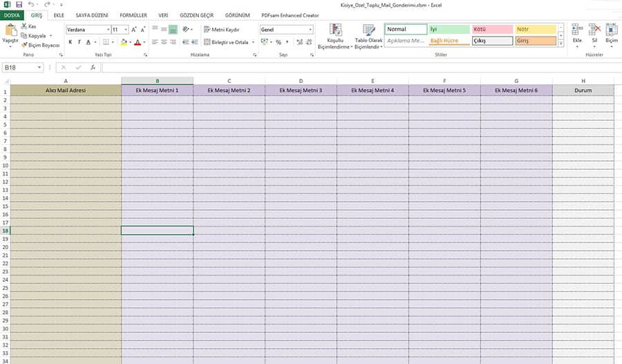
Task: Toggle Metni Kaydır text wrapping
Action: tap(221, 30)
